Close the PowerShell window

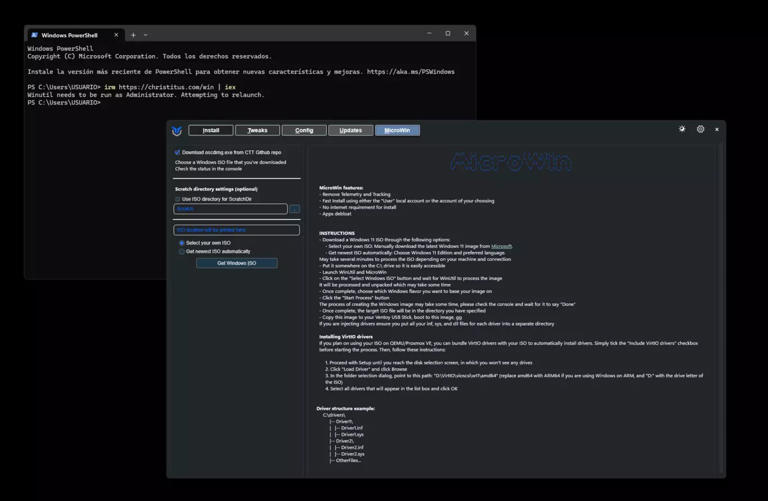[466, 33]
